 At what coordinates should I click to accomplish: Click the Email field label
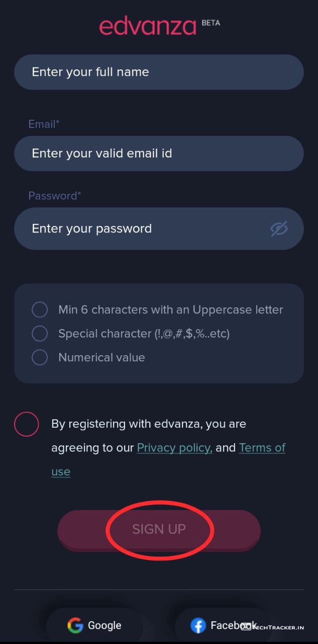pyautogui.click(x=44, y=124)
